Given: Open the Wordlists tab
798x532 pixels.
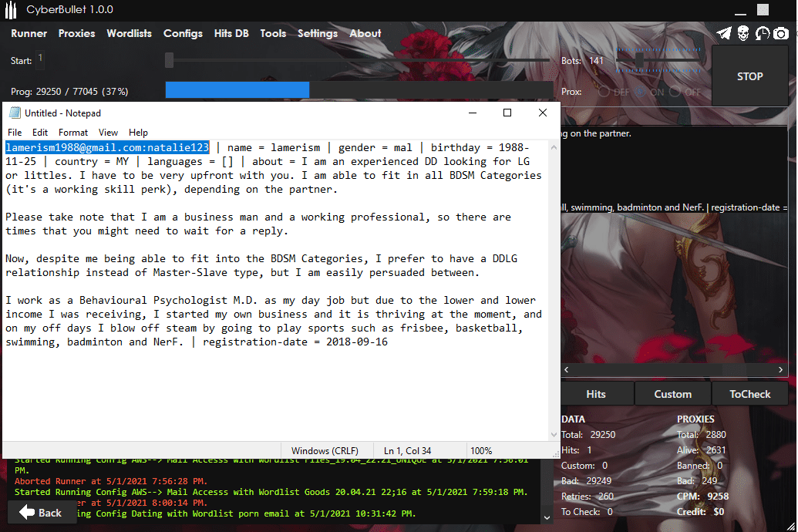Looking at the screenshot, I should click(130, 34).
